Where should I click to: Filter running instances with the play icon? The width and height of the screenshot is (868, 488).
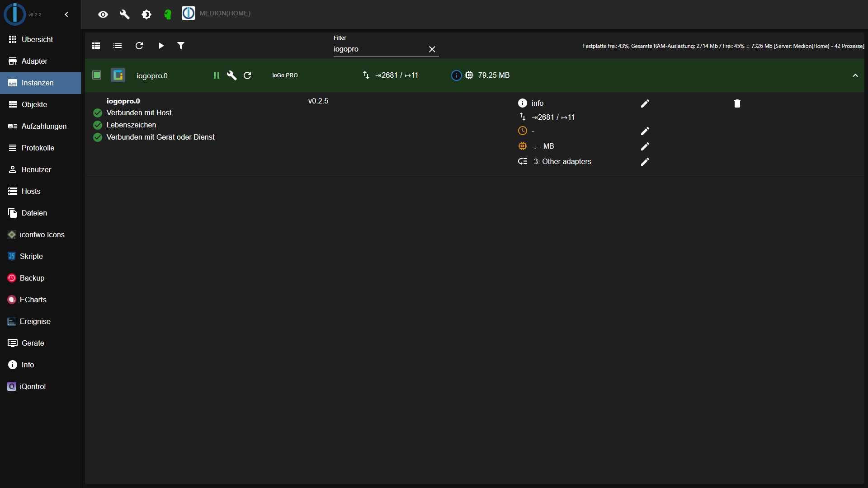(161, 46)
